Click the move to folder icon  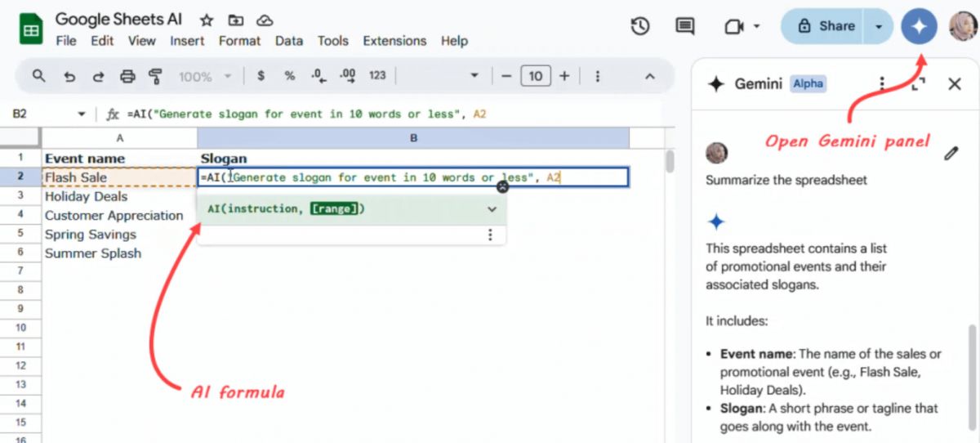[x=235, y=20]
